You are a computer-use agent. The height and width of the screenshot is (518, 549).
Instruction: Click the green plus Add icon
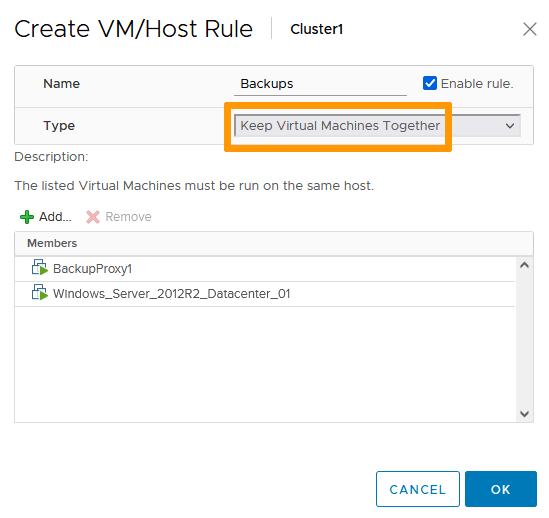(x=27, y=217)
